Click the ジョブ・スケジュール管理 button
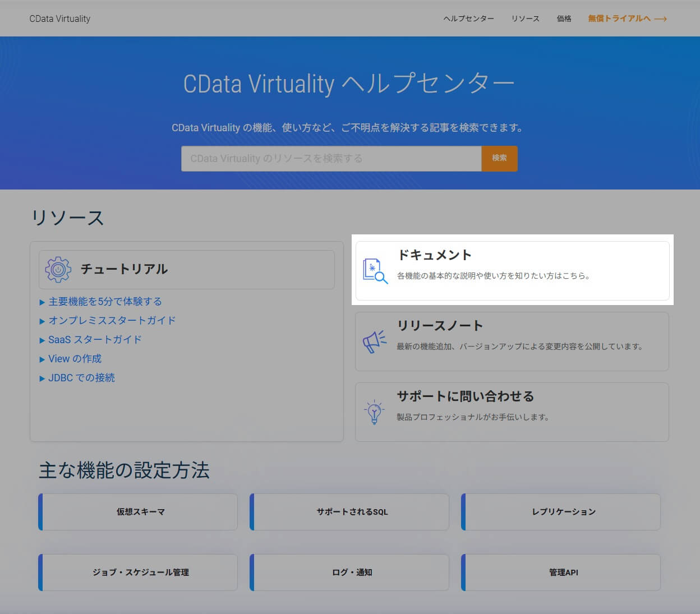 tap(138, 573)
